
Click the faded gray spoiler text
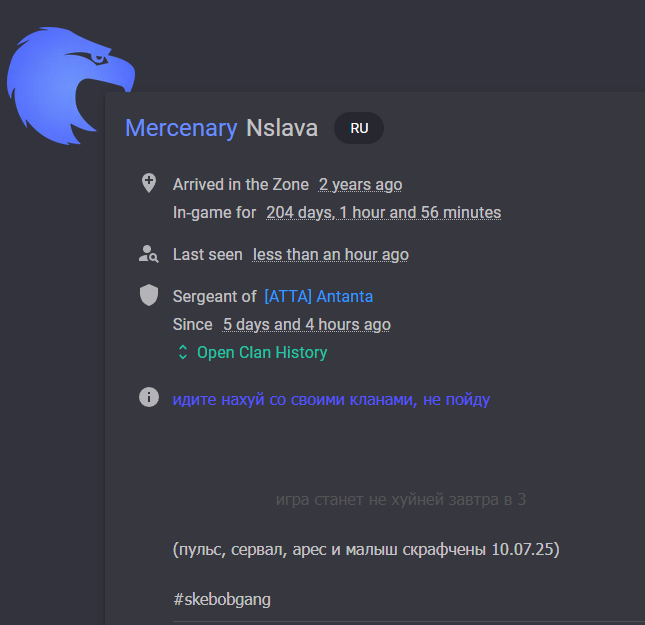pos(401,500)
